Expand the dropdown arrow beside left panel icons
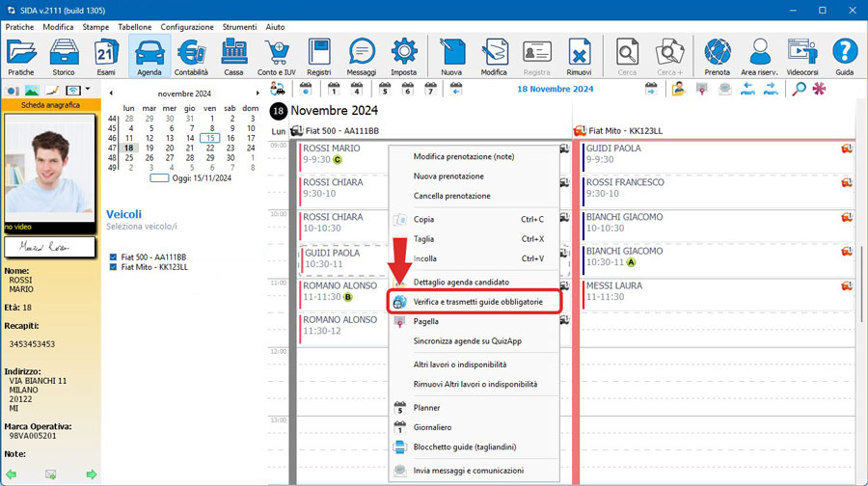 pos(88,90)
